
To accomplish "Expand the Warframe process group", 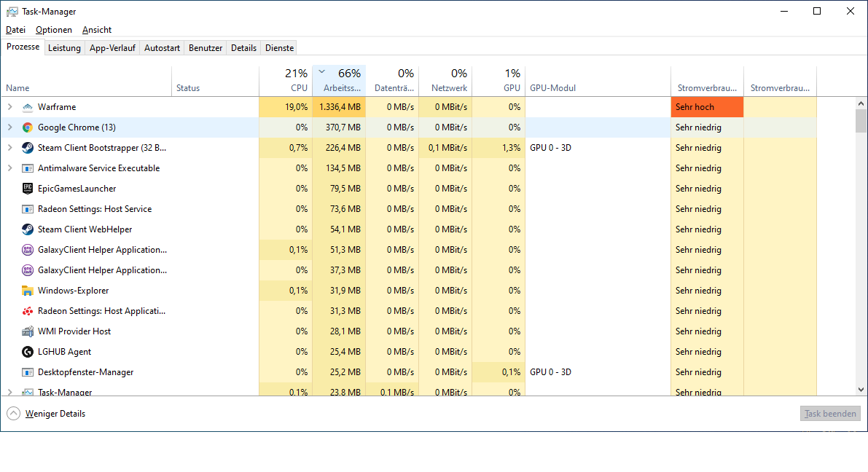I will (10, 107).
